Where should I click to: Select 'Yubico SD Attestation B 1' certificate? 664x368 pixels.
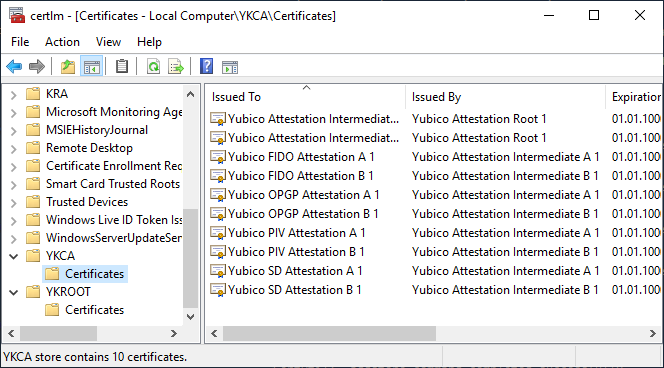pos(294,290)
